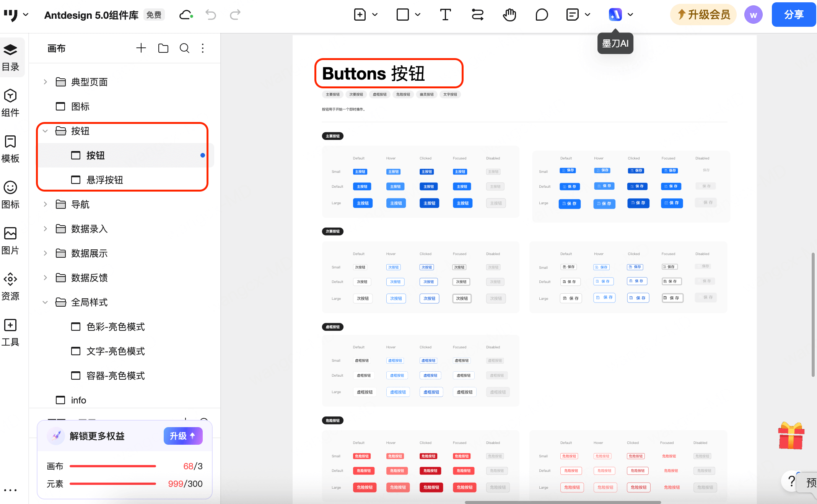The image size is (817, 504).
Task: Select the Hand pan tool
Action: [x=509, y=15]
